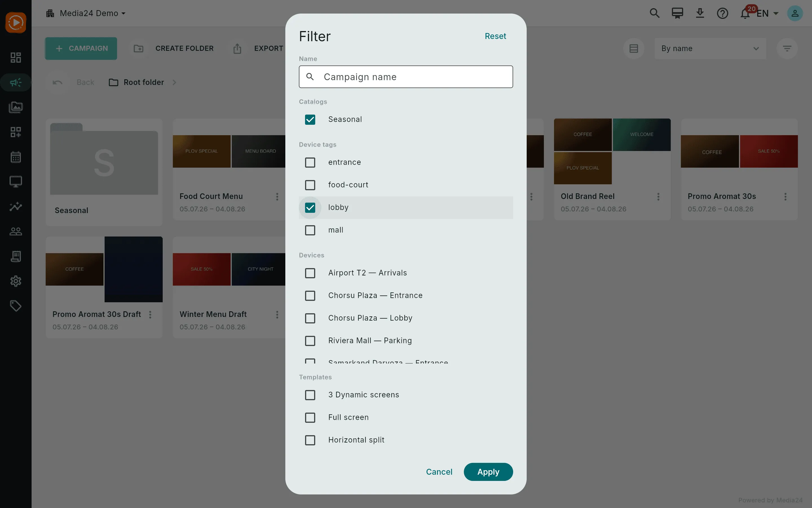The height and width of the screenshot is (508, 812).
Task: Expand the Root folder breadcrumb chevron
Action: [x=174, y=82]
